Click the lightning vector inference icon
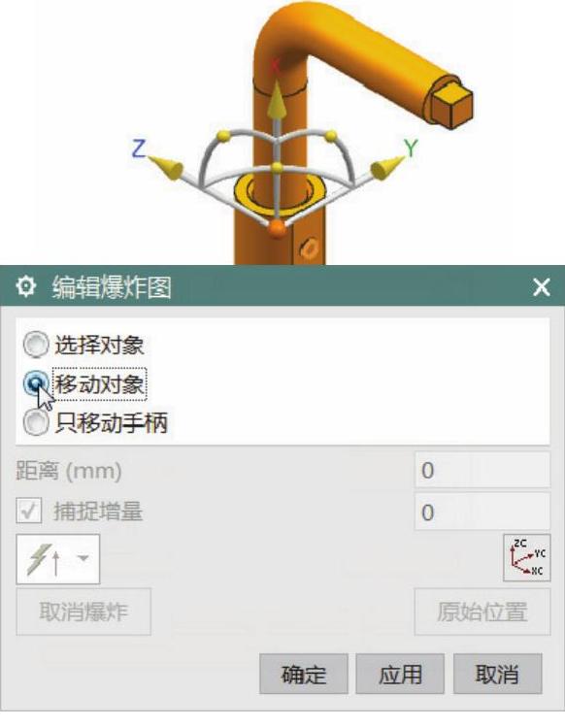 point(44,559)
